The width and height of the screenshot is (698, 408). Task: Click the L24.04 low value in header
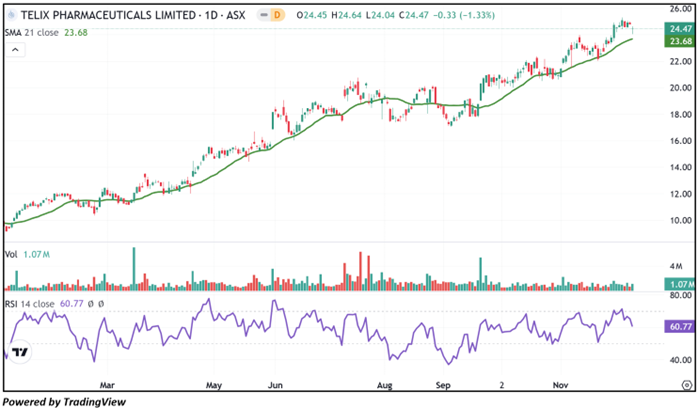tap(380, 15)
